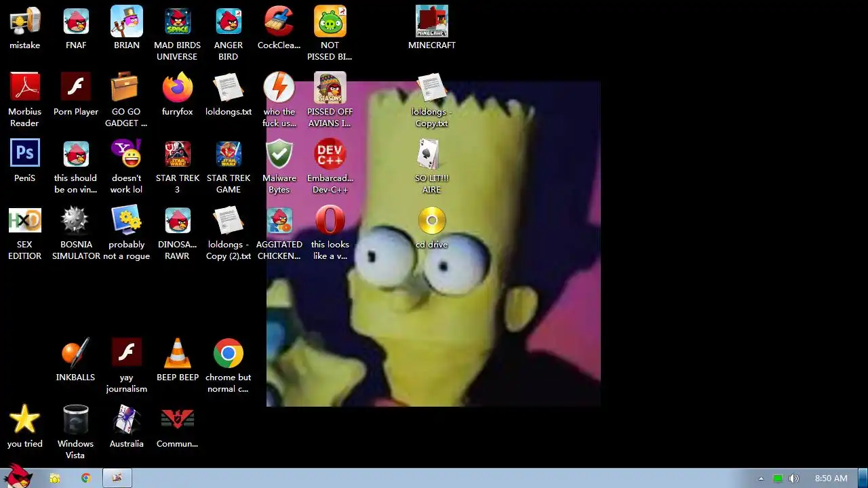Launch the Australia spider icon
Viewport: 868px width, 488px height.
pyautogui.click(x=127, y=427)
